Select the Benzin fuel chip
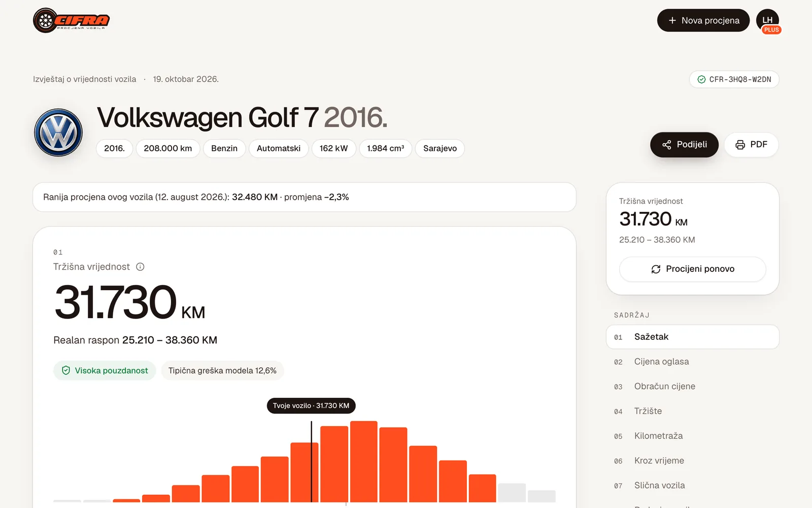Image resolution: width=812 pixels, height=508 pixels. pyautogui.click(x=224, y=148)
